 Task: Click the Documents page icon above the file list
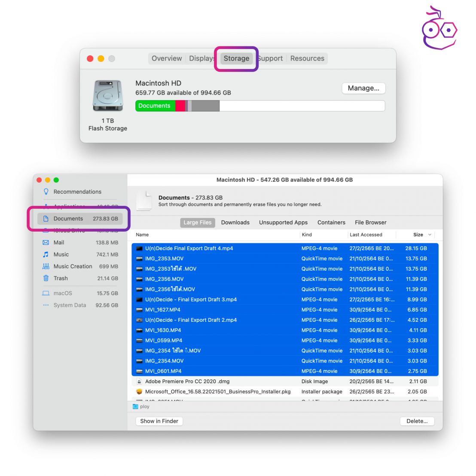pos(143,201)
